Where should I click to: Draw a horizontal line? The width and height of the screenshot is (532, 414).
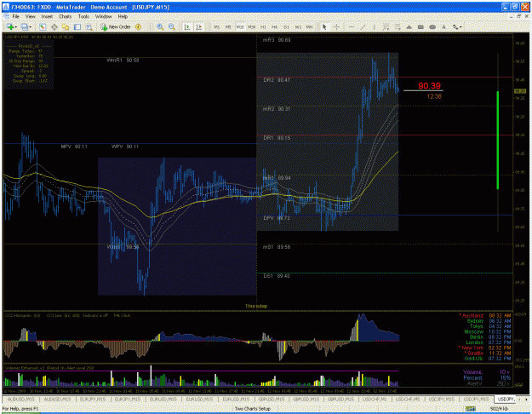(x=352, y=26)
